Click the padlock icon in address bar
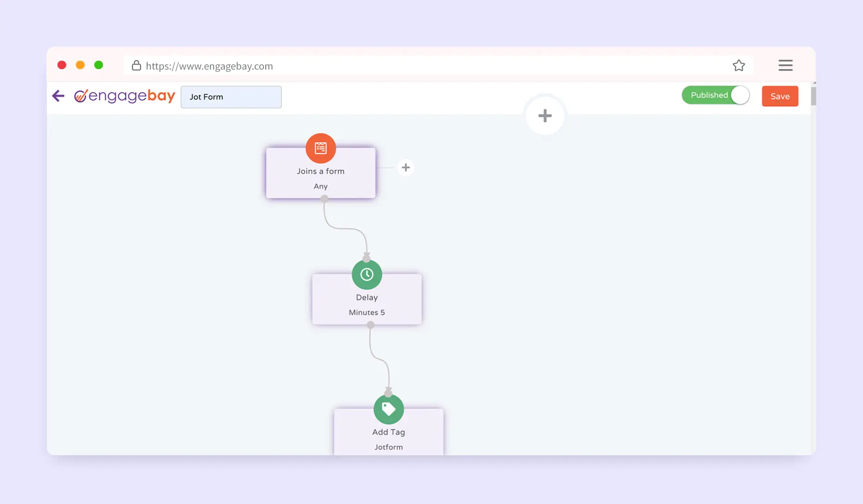863x504 pixels. pos(136,65)
